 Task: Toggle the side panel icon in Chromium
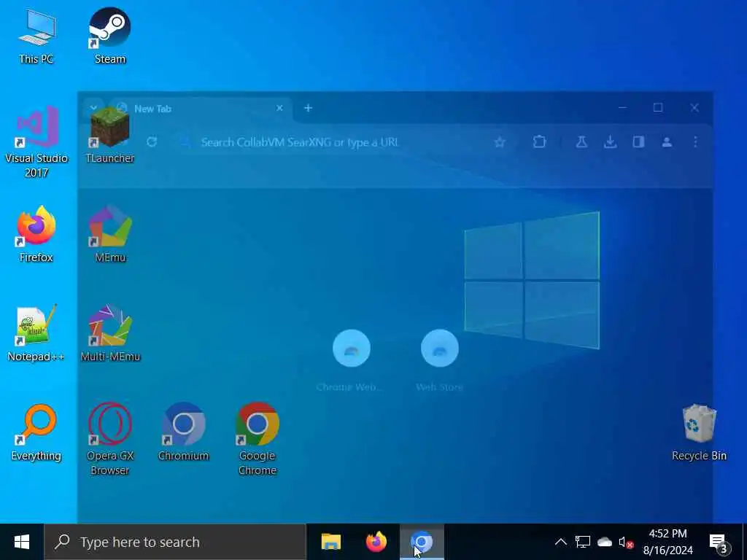tap(638, 142)
